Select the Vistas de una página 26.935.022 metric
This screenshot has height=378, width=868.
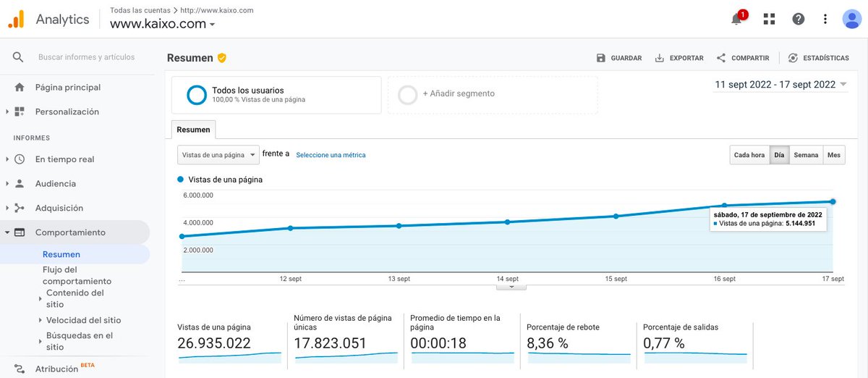click(x=229, y=343)
